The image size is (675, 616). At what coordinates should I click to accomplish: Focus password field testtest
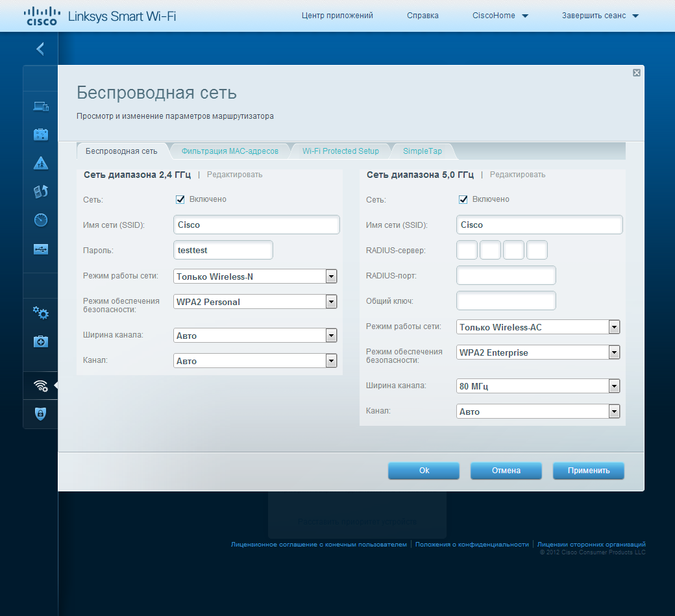223,250
